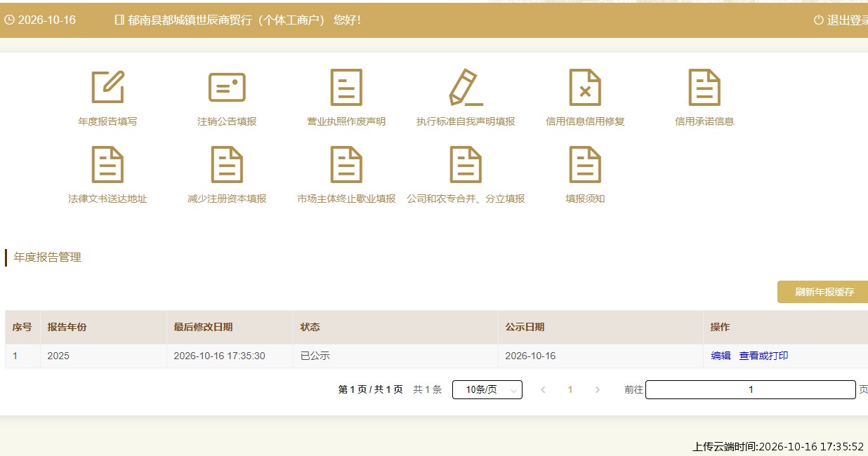Open the 法律文书送达地址 icon
The width and height of the screenshot is (868, 456).
[107, 165]
